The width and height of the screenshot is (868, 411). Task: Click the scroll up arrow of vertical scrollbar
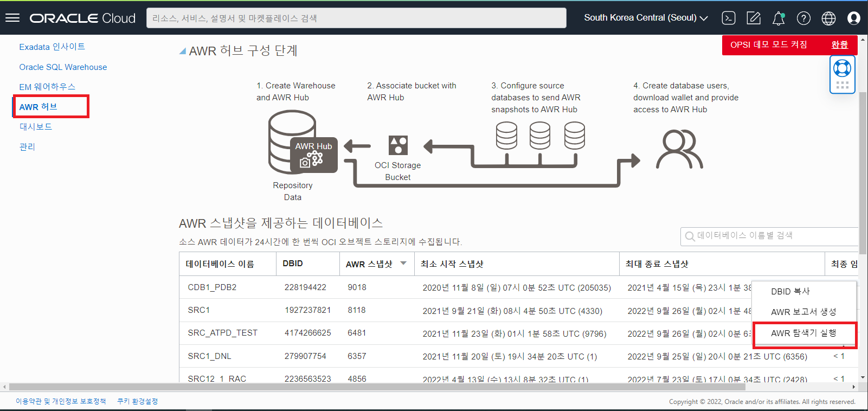[863, 38]
